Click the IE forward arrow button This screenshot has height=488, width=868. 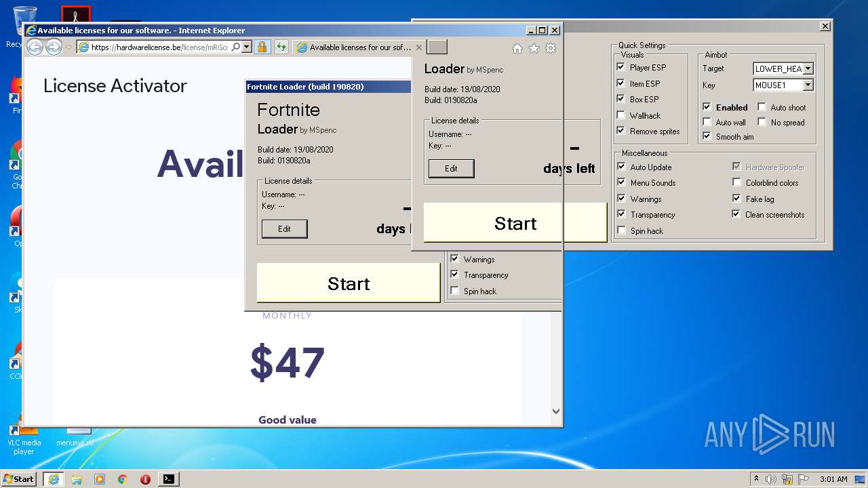coord(54,47)
